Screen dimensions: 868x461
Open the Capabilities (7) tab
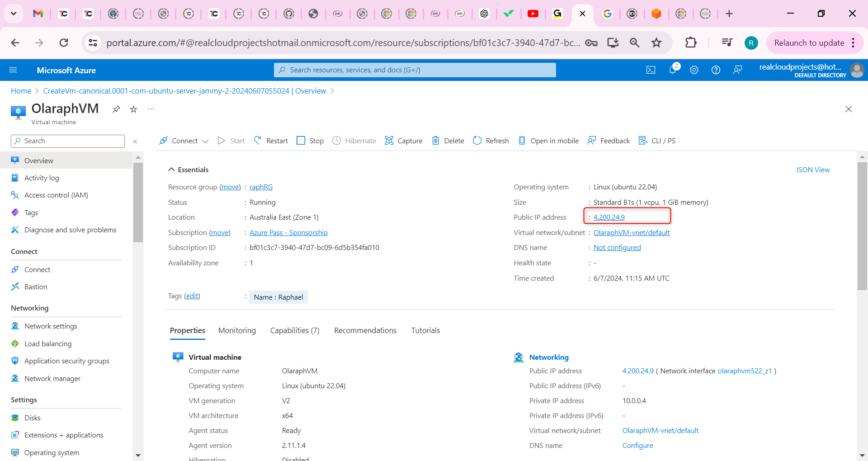point(294,330)
